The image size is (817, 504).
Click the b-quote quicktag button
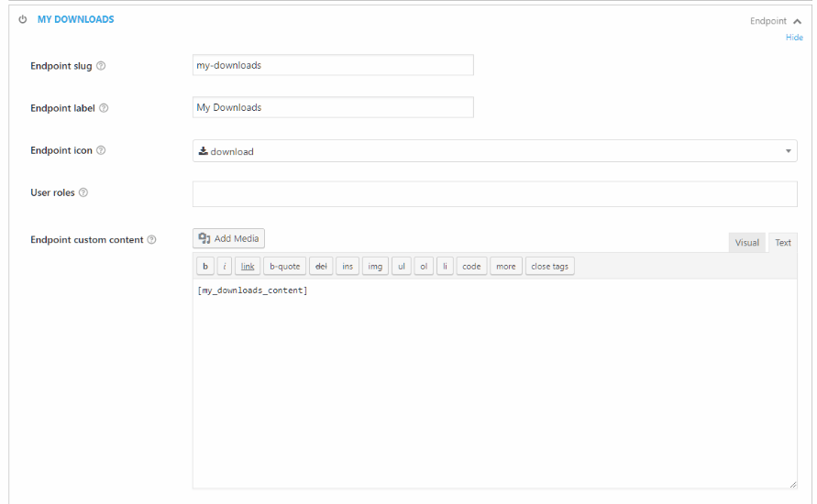click(284, 266)
